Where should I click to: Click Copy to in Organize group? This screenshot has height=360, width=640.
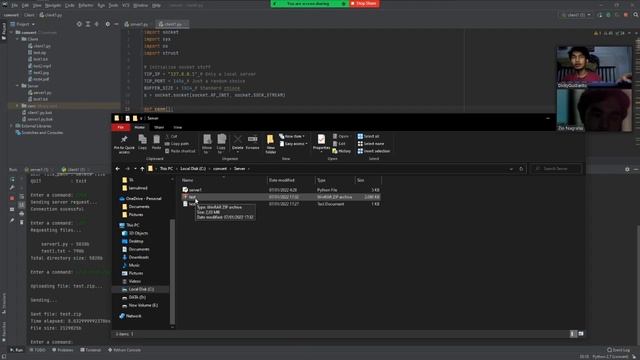click(221, 144)
